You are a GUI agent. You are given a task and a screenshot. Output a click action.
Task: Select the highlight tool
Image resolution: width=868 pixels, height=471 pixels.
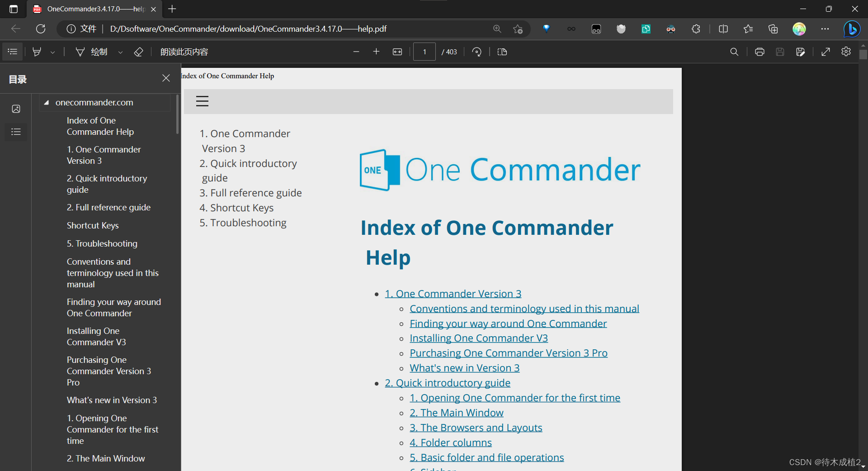(x=37, y=52)
